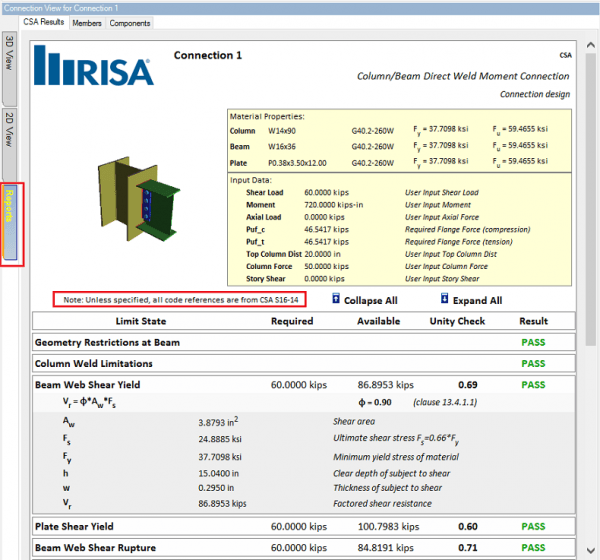Click the CSA S16-14 code reference note
600x560 pixels.
pos(180,299)
